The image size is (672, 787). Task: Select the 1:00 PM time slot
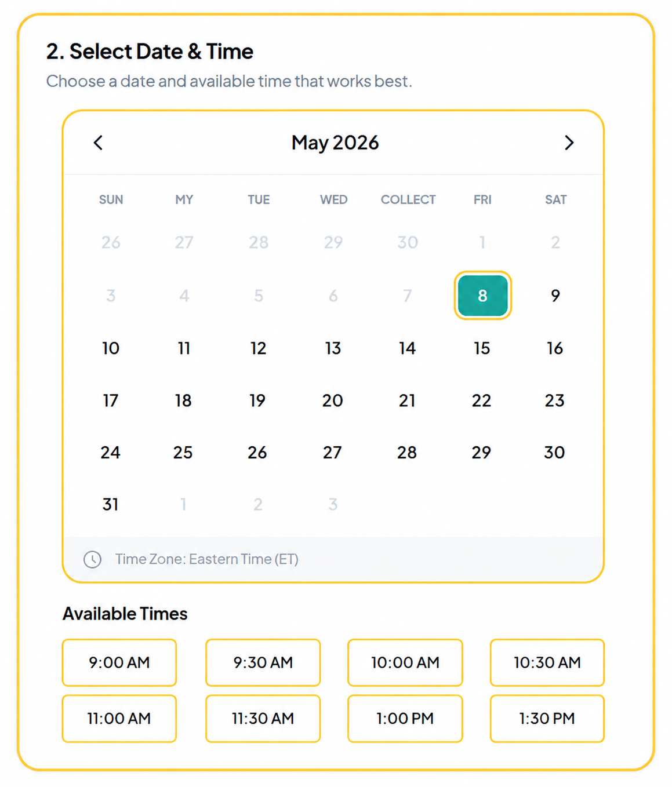click(405, 719)
